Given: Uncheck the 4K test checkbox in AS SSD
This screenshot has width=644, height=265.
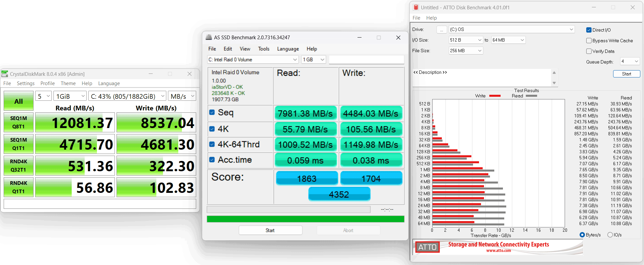Looking at the screenshot, I should tap(212, 129).
